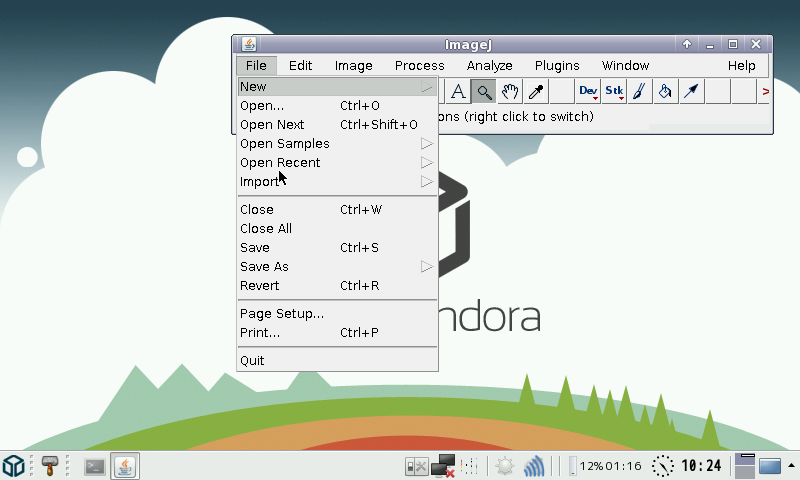800x480 pixels.
Task: Click the red More Tools arrow
Action: click(x=765, y=92)
